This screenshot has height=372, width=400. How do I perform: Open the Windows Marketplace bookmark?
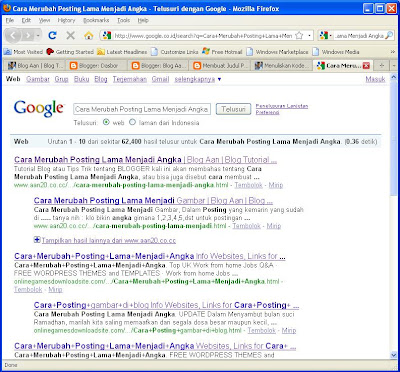tap(278, 52)
